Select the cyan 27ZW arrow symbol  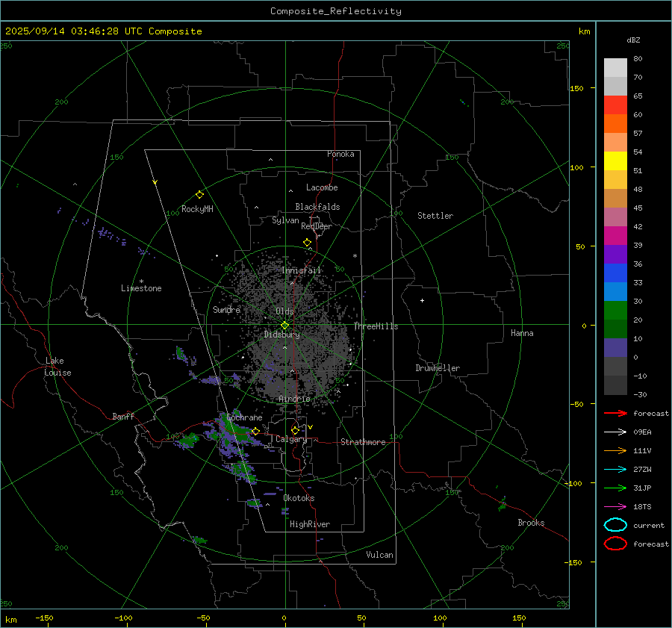click(x=615, y=470)
